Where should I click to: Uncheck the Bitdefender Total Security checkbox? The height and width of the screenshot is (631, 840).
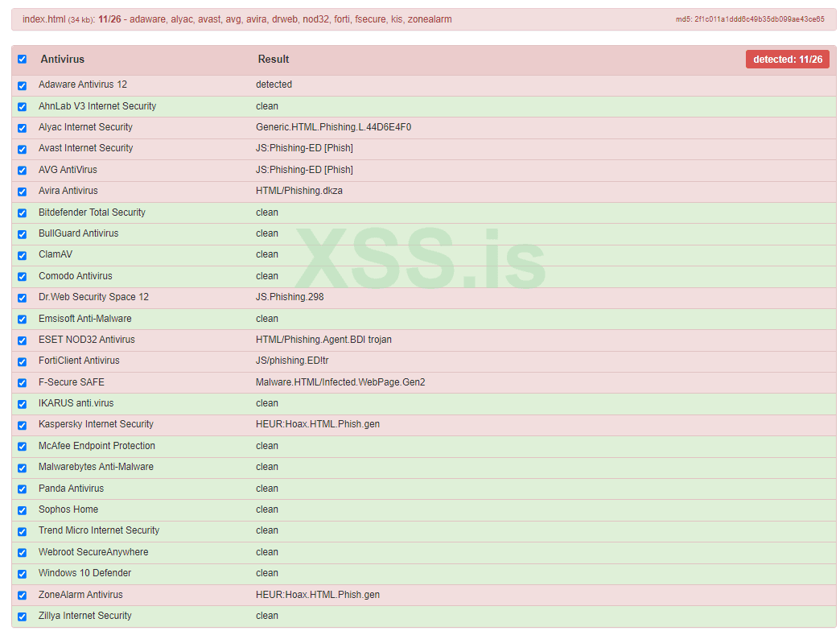(x=22, y=213)
